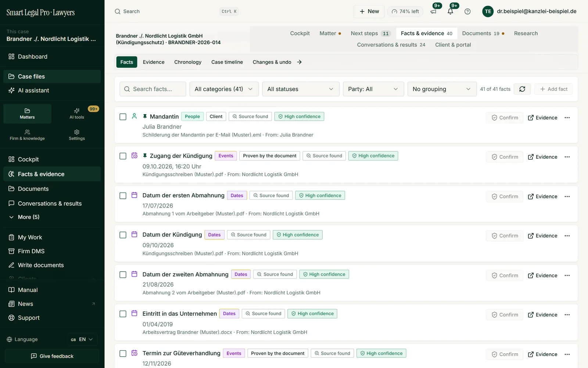Check Datum der zweiten Abmahnung checkbox
Viewport: 588px width, 368px height.
123,275
